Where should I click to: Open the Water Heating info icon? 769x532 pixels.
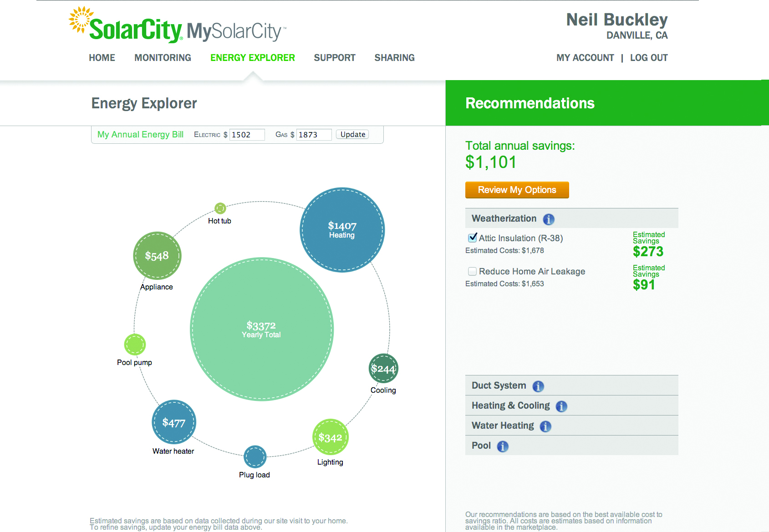click(545, 426)
